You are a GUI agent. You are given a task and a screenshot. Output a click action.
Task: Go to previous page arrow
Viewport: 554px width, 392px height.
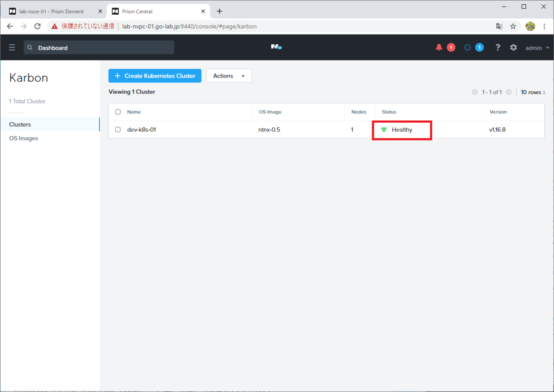475,92
